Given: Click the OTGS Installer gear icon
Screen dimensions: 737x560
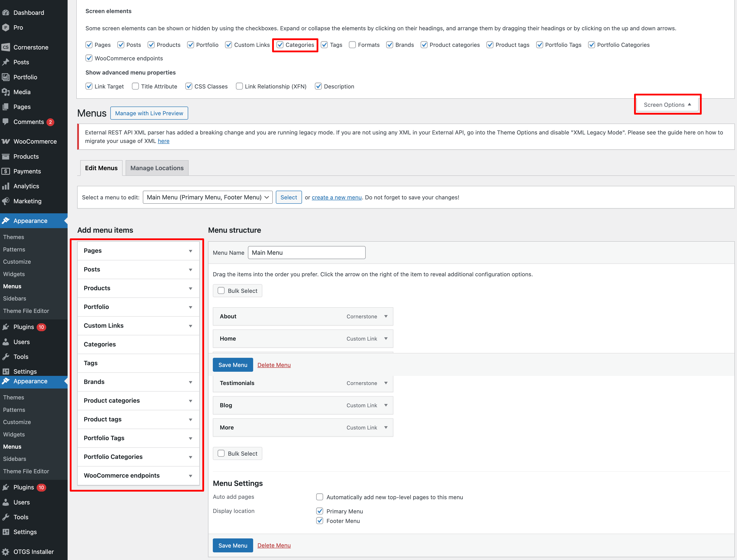Looking at the screenshot, I should point(6,552).
